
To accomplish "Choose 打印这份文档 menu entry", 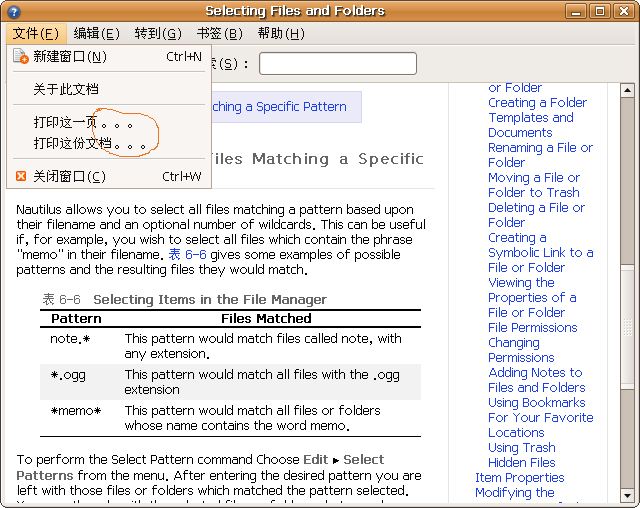I will 109,143.
